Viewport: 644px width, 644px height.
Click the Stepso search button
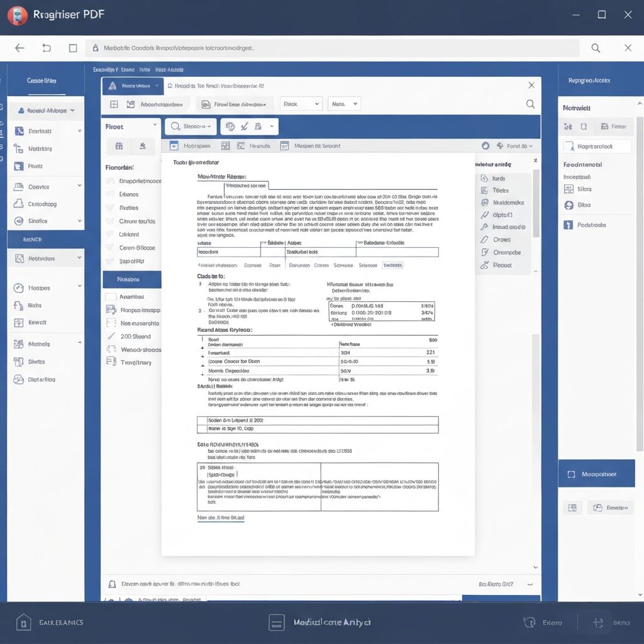pos(191,126)
